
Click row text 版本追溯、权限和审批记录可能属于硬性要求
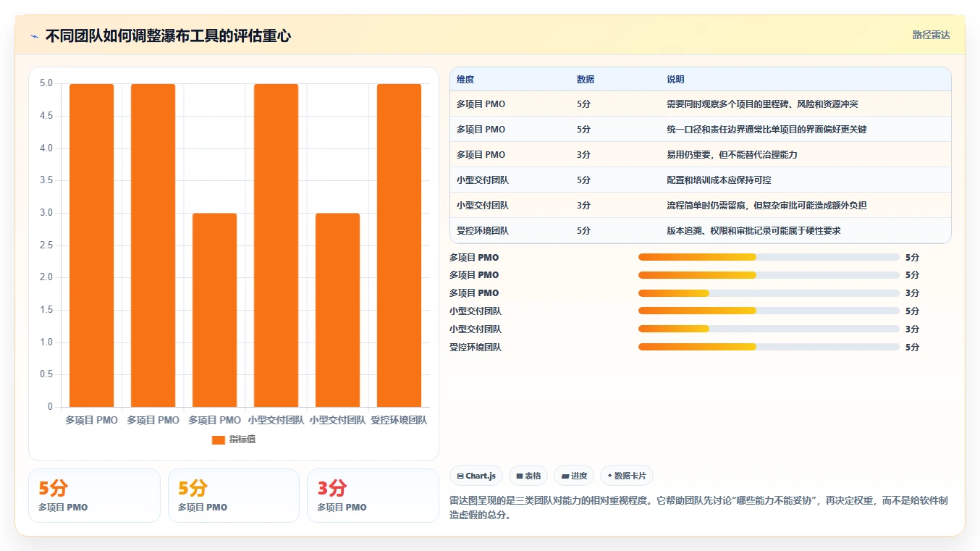coord(753,231)
